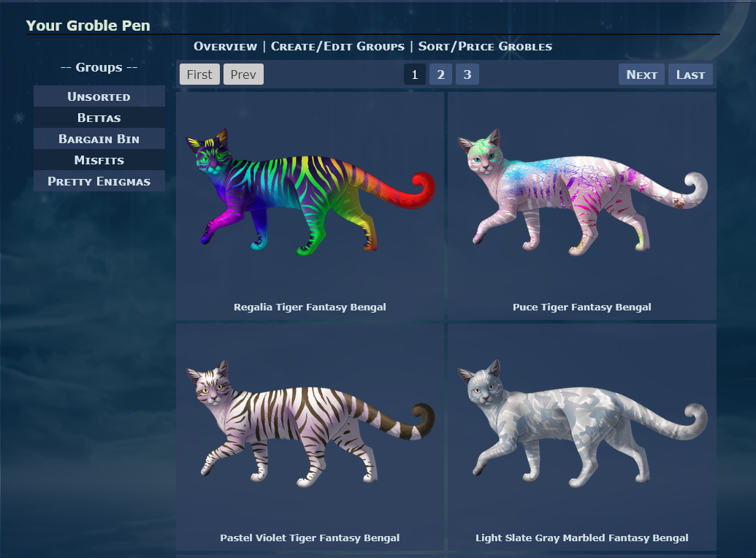This screenshot has width=756, height=558.
Task: Go to the Overview section
Action: 225,46
